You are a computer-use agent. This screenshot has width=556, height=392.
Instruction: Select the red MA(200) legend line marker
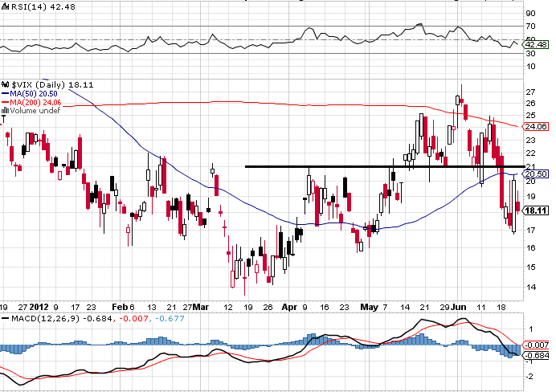click(6, 103)
